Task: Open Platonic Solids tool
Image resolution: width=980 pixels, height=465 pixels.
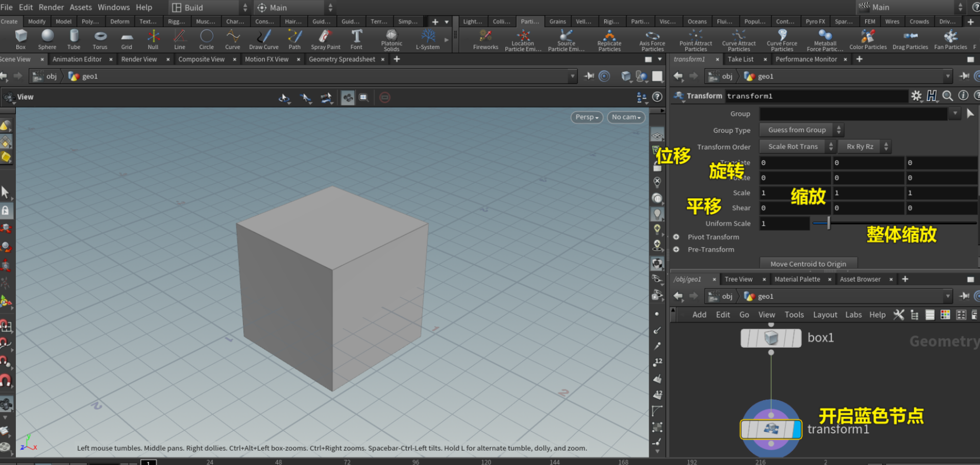Action: 391,40
